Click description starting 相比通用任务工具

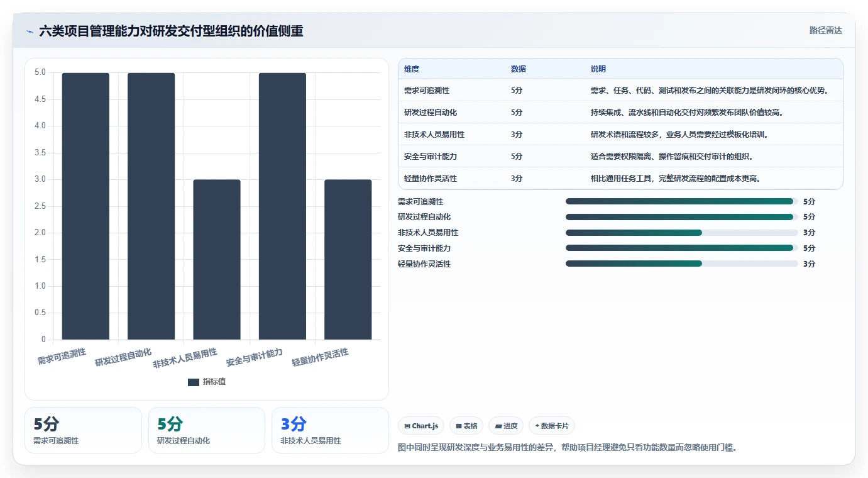pyautogui.click(x=676, y=179)
